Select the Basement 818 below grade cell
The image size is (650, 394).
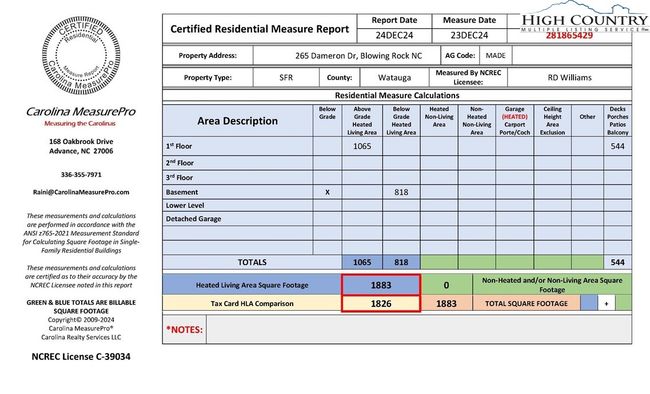pyautogui.click(x=401, y=192)
